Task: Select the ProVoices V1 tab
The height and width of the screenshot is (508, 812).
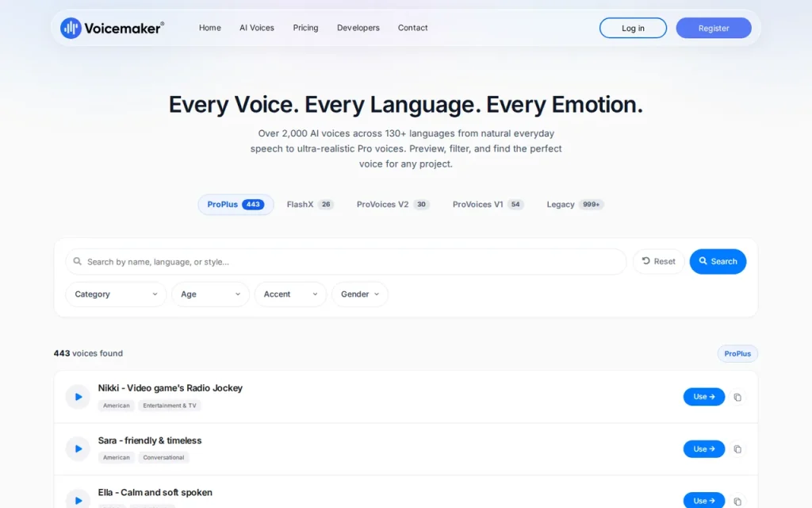Action: click(x=488, y=205)
